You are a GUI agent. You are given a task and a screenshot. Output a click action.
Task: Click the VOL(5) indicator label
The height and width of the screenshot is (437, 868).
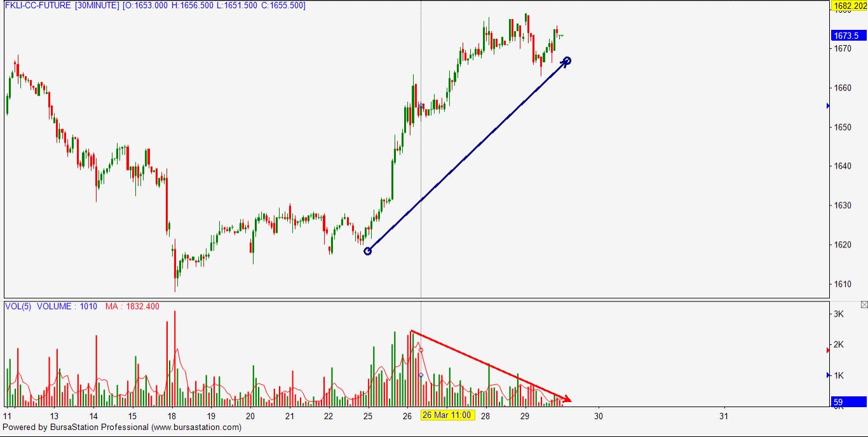click(18, 307)
